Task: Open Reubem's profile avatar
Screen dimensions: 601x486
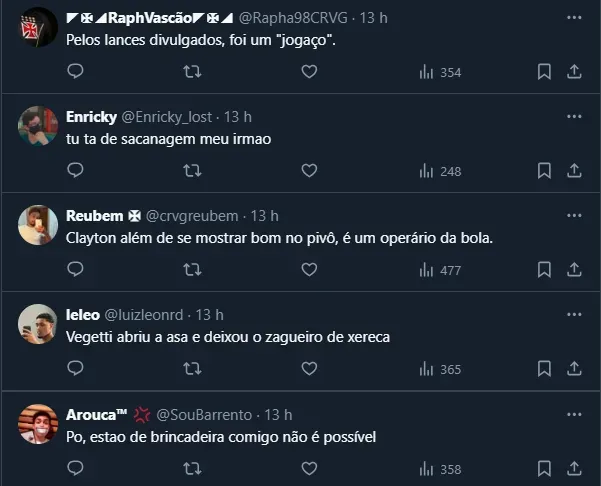Action: (x=38, y=225)
